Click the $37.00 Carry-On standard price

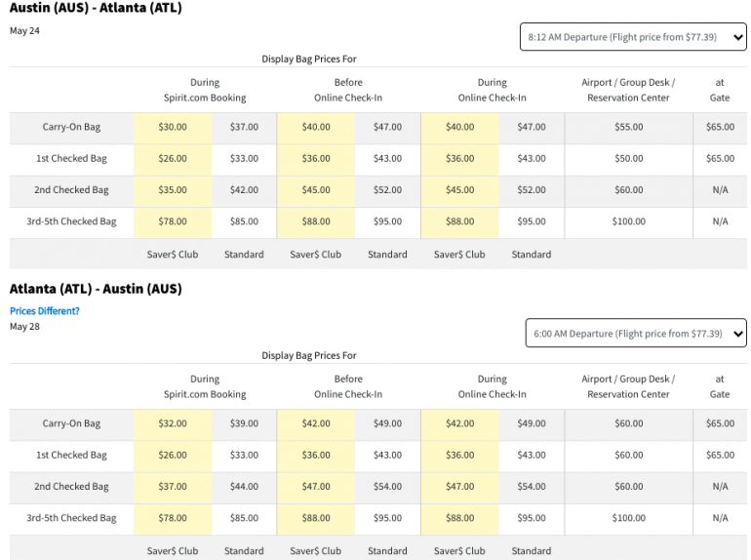click(x=244, y=127)
